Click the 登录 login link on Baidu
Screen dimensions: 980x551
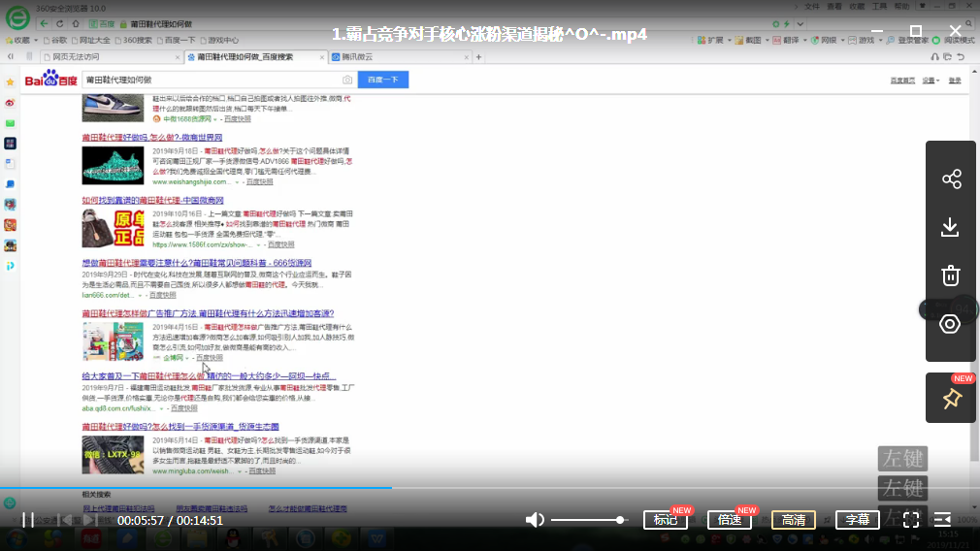tap(955, 81)
